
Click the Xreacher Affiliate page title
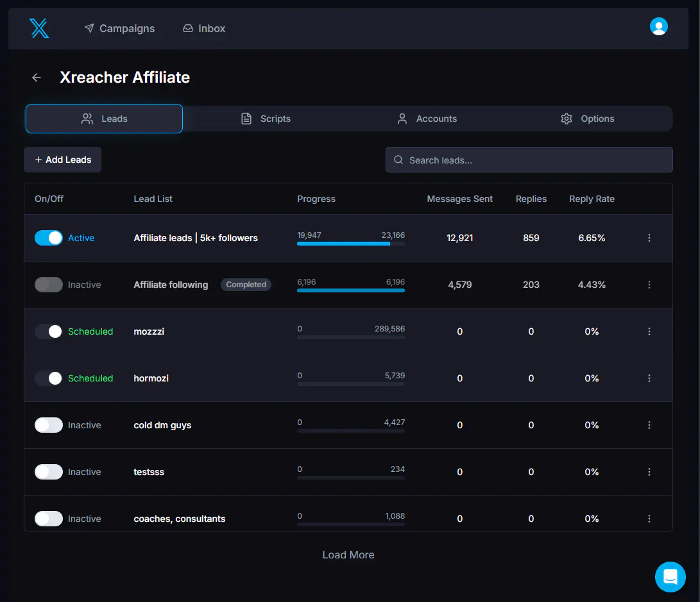(125, 77)
